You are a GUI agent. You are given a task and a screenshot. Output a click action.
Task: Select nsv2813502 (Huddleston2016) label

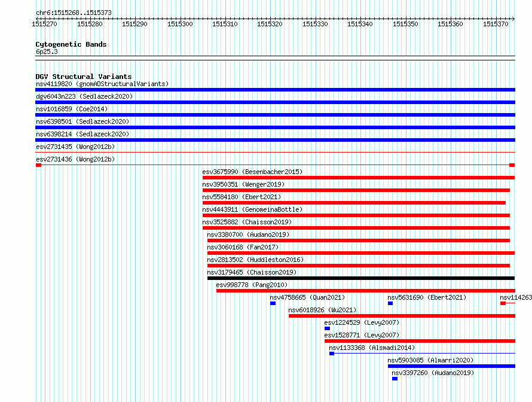[x=255, y=260]
